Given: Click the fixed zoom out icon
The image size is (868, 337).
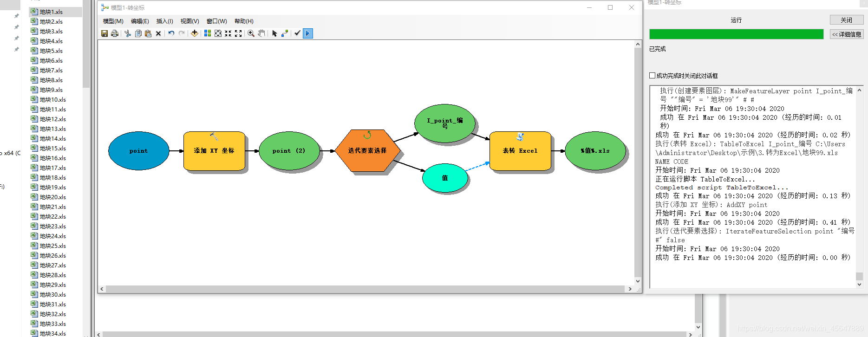Looking at the screenshot, I should coord(238,33).
